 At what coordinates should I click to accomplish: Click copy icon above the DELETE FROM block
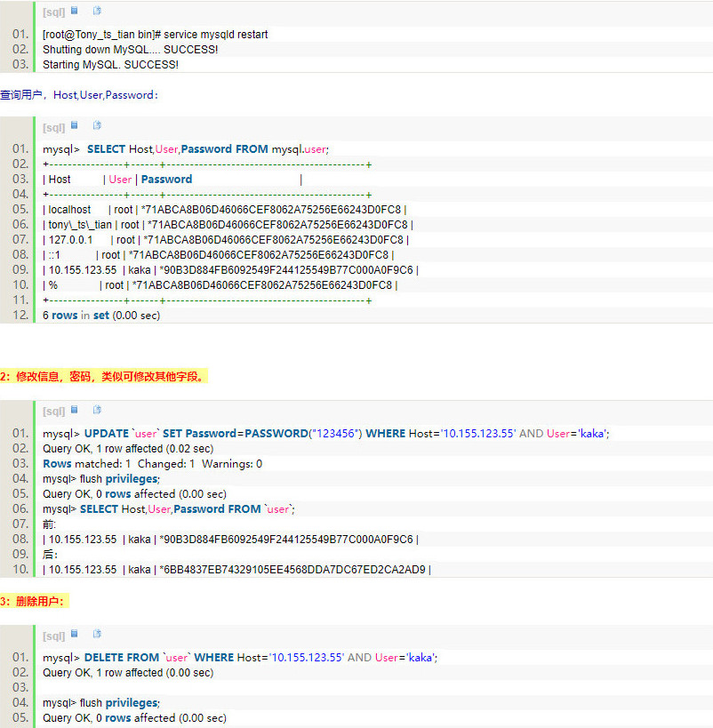(x=97, y=634)
